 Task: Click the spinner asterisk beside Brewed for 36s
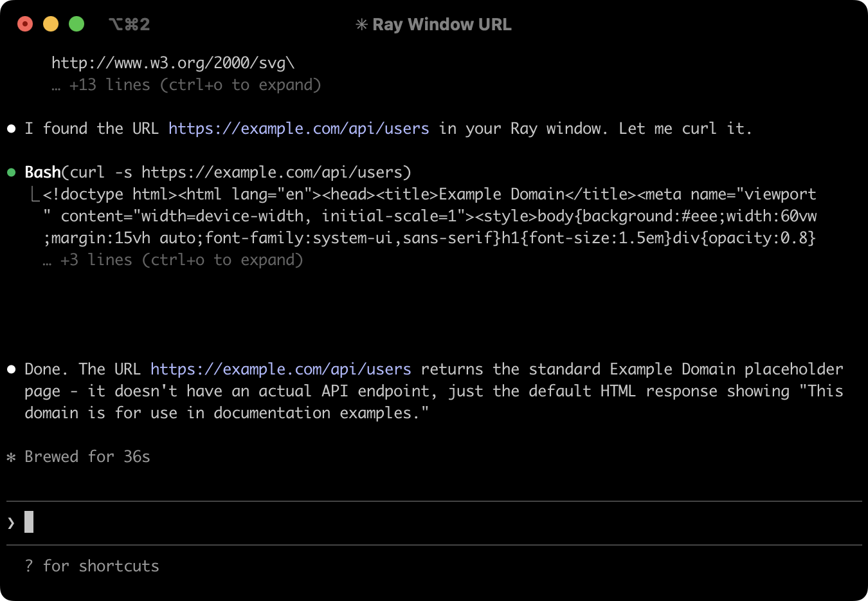[x=10, y=457]
